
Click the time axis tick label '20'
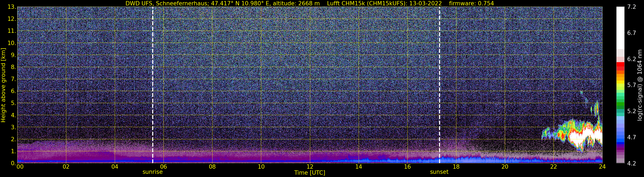[505, 167]
